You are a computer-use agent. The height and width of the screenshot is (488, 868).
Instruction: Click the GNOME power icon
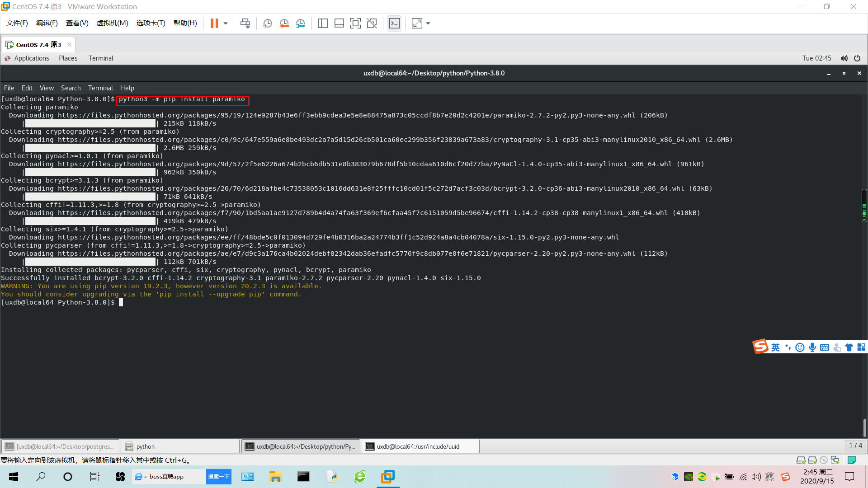tap(857, 58)
